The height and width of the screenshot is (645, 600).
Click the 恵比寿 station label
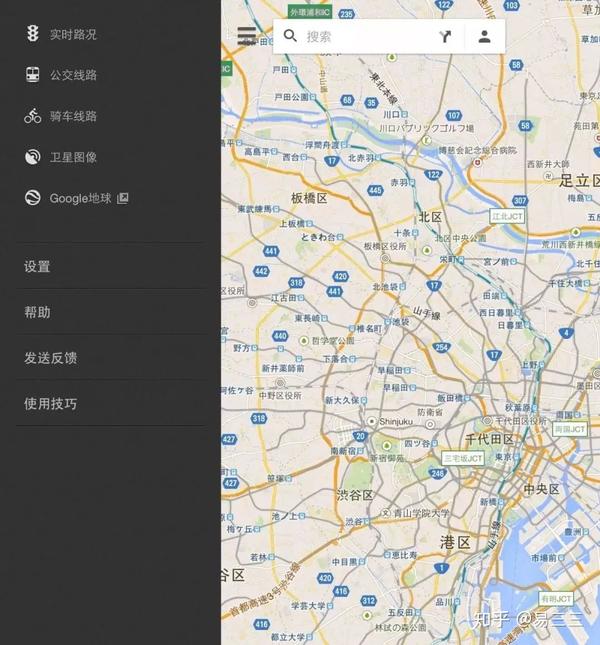404,555
